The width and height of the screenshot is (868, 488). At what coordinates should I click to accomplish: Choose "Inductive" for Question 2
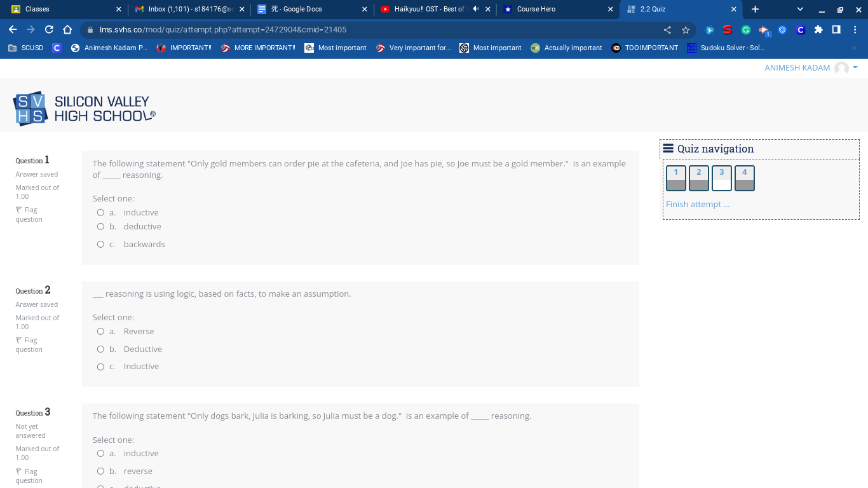tap(100, 366)
